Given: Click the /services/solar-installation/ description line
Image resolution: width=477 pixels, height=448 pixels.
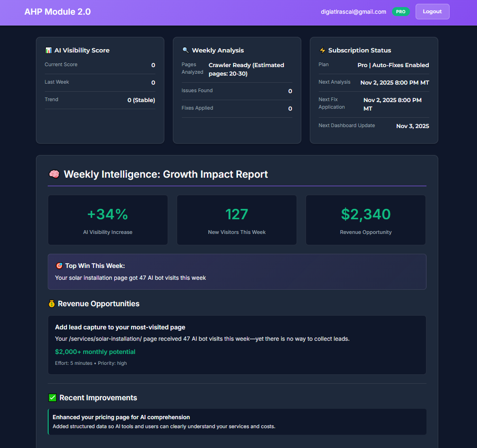Looking at the screenshot, I should pos(202,339).
